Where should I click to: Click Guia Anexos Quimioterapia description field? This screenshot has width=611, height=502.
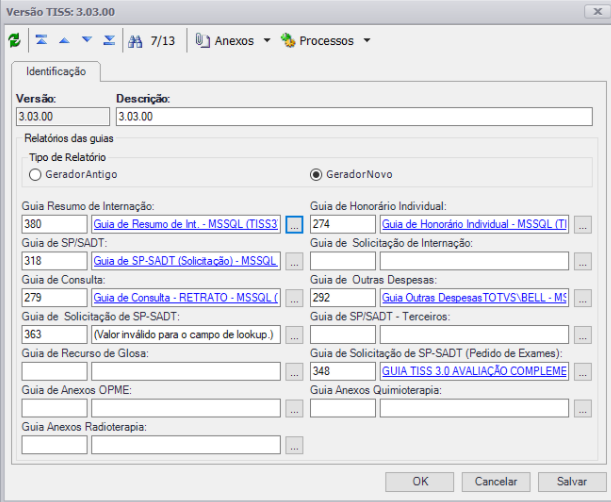point(474,408)
